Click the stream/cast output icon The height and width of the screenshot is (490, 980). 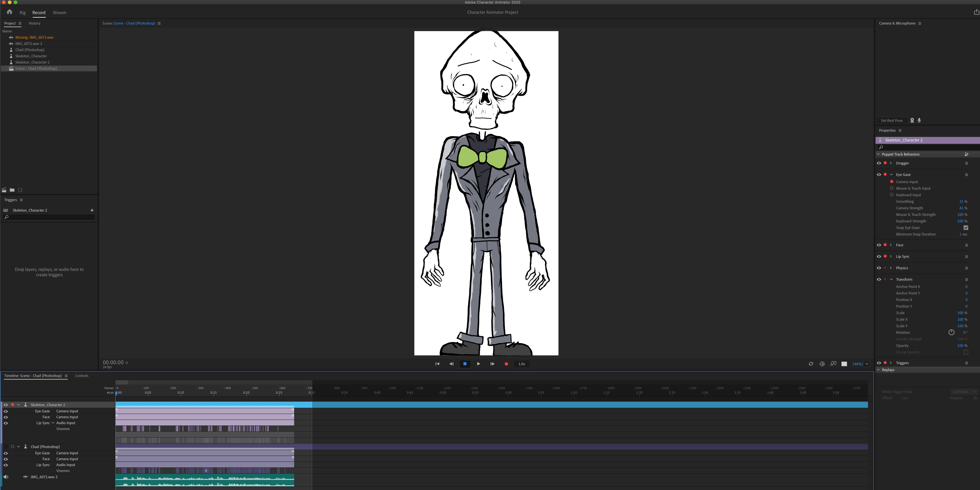coord(833,364)
